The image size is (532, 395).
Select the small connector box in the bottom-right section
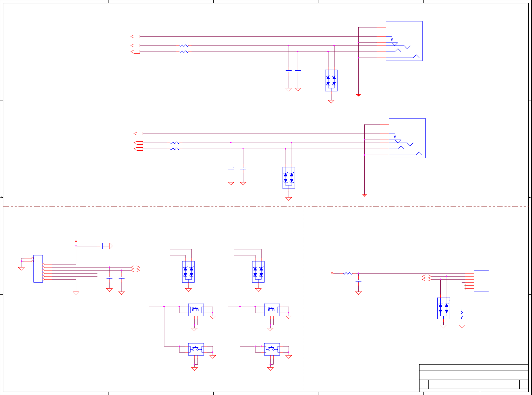pos(481,281)
